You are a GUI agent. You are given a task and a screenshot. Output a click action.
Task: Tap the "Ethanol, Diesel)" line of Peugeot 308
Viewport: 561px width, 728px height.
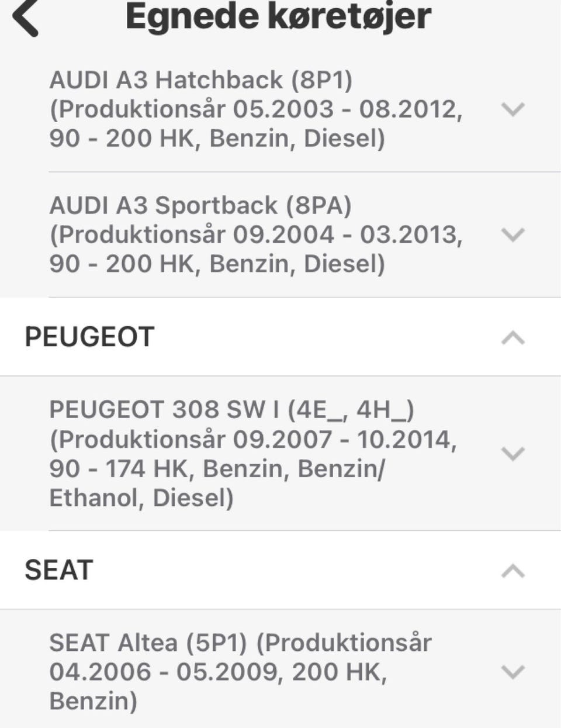(141, 498)
